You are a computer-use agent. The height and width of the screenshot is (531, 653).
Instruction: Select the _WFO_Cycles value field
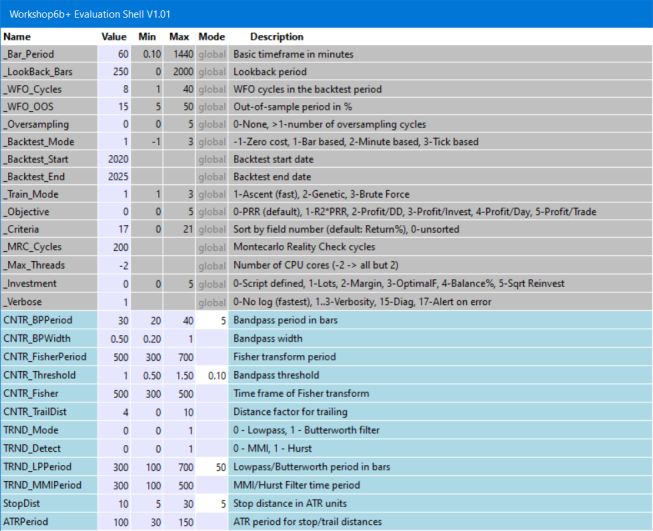[115, 89]
